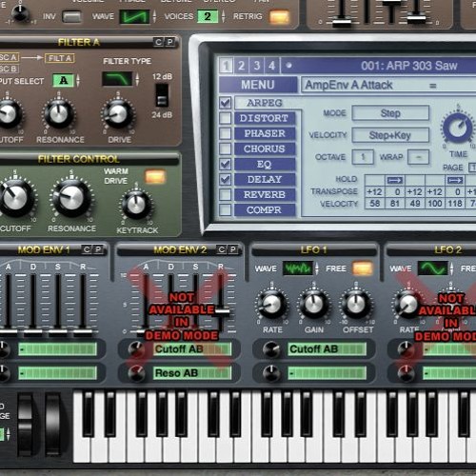Screen dimensions: 476x476
Task: Select the oscillator sawtooth WAVE display
Action: (x=134, y=16)
